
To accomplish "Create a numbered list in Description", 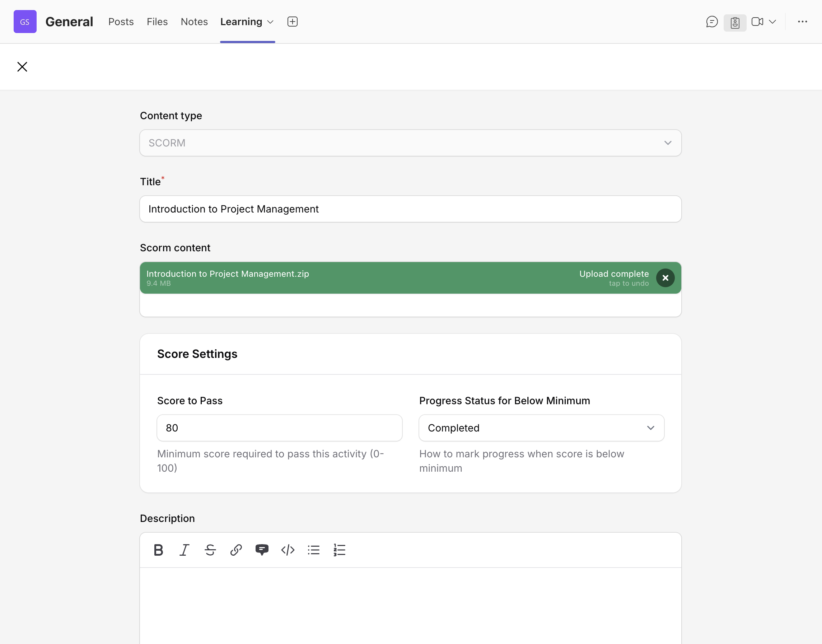I will point(339,550).
